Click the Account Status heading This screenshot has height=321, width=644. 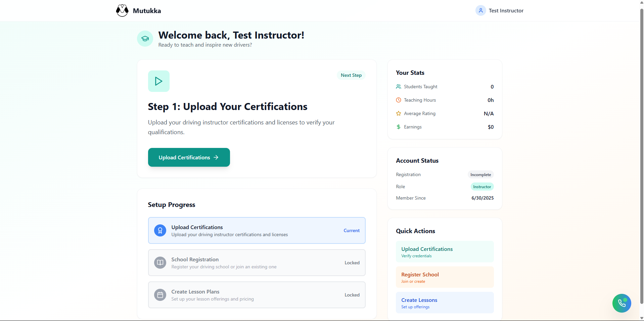point(417,161)
